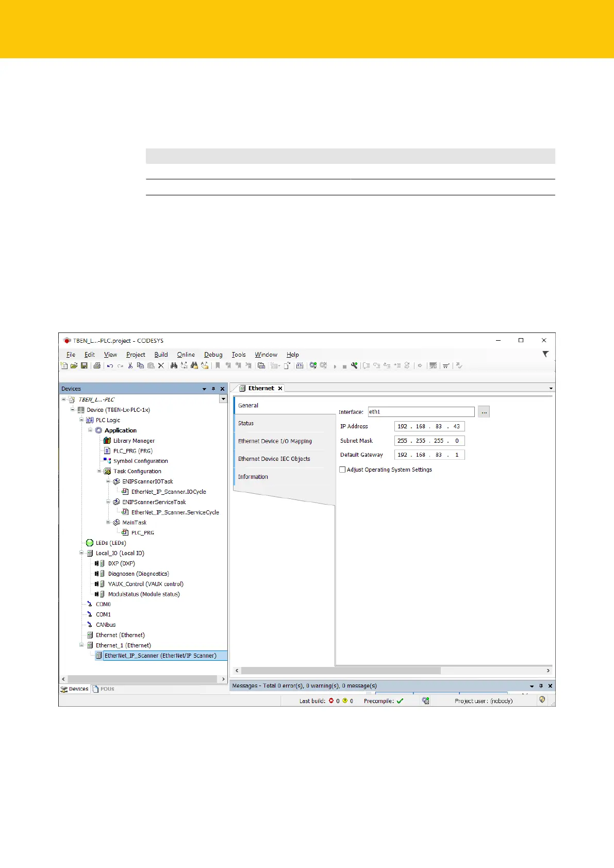Open Ethernet Device I/O Mapping tab

coord(285,441)
